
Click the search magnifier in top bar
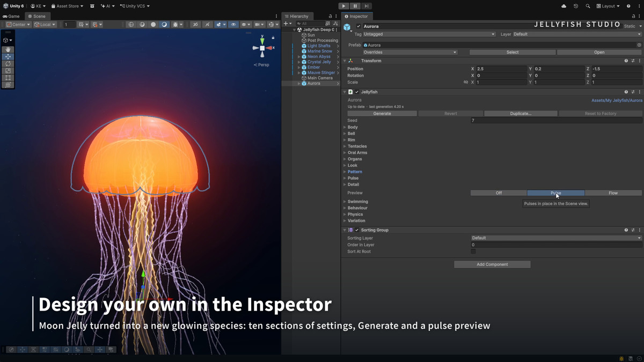[588, 6]
